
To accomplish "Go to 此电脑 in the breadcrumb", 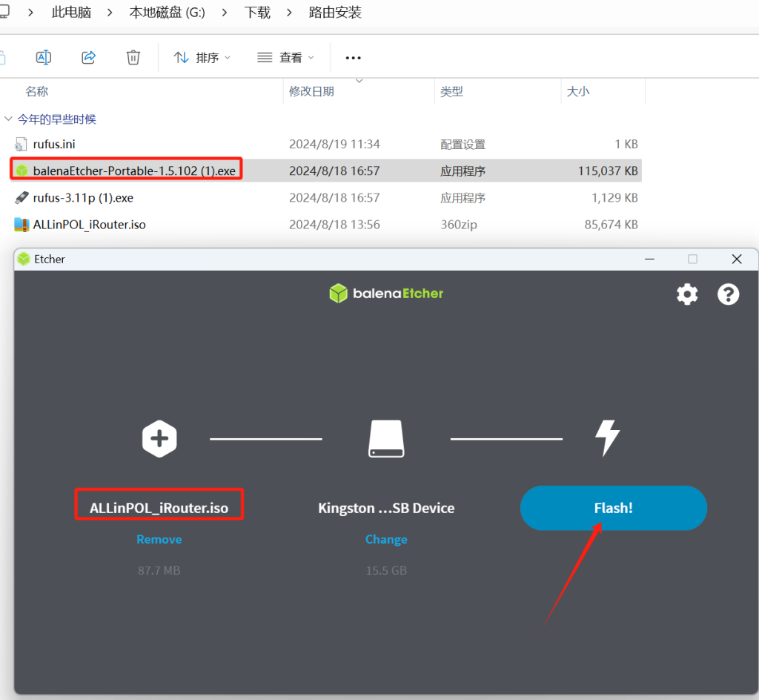I will pyautogui.click(x=71, y=13).
